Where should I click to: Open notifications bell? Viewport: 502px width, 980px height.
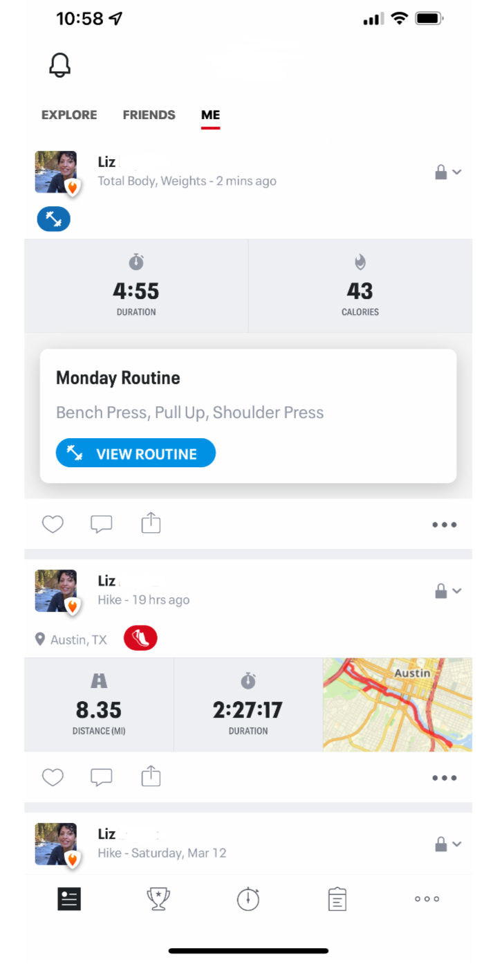pos(60,65)
